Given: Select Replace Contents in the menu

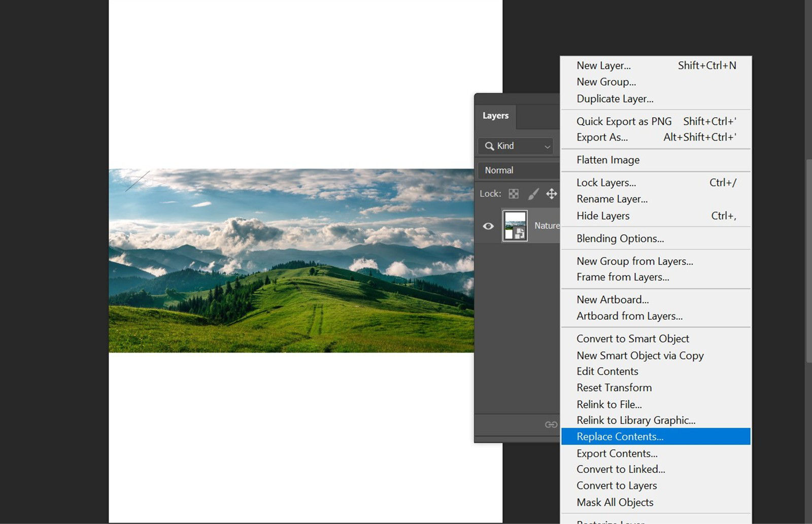Looking at the screenshot, I should [619, 436].
